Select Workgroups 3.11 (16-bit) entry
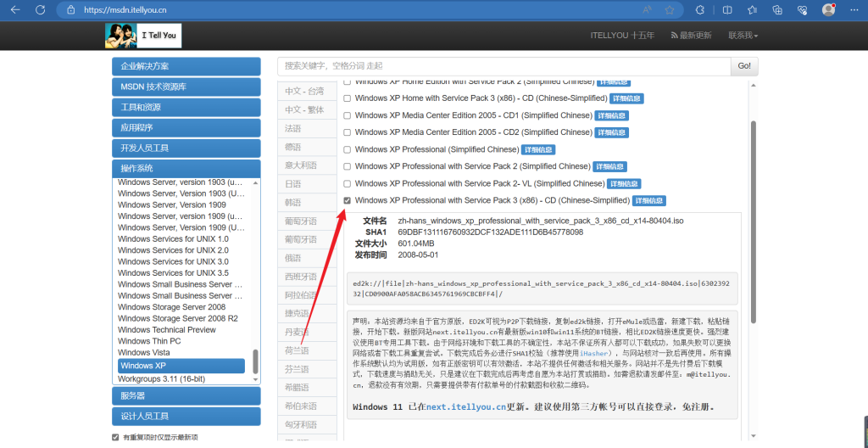The image size is (868, 448). pos(161,379)
